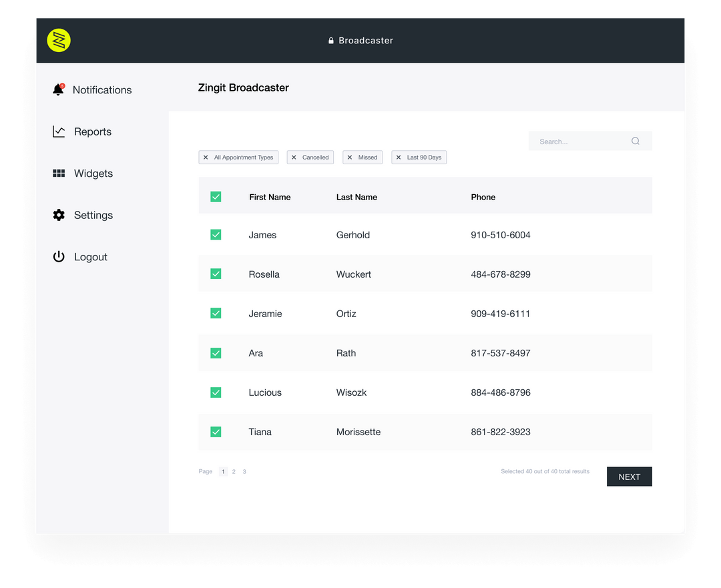Click the Broadcaster title in the header
Viewport: 721px width, 588px height.
click(365, 40)
